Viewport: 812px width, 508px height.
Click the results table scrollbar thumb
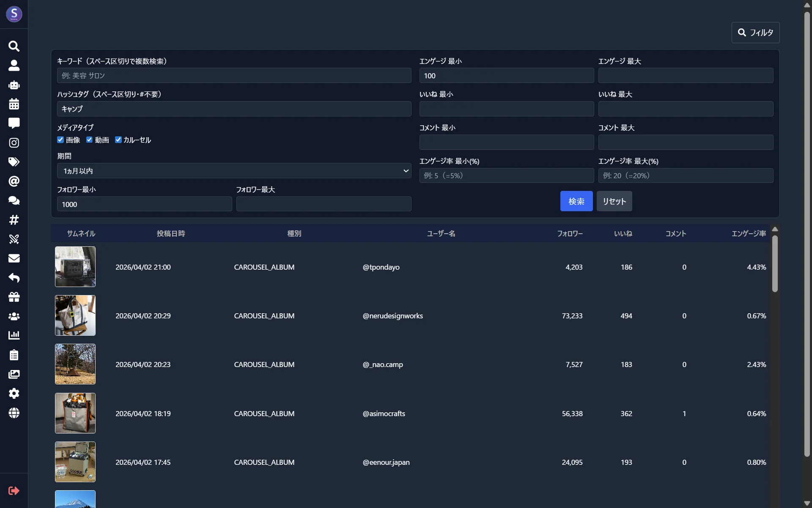pos(775,264)
